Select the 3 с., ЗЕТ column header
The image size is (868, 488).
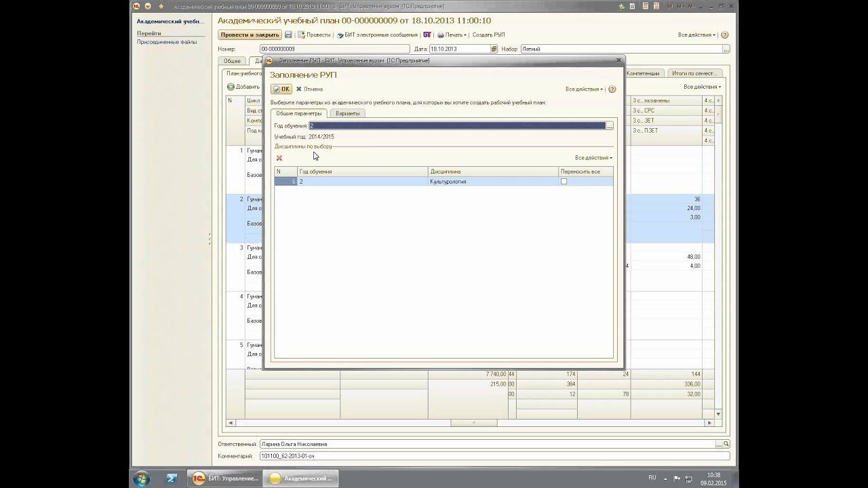[667, 121]
